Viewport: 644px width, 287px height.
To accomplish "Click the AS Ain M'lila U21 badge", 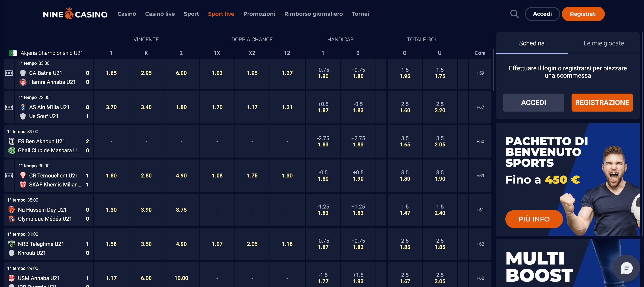I will pos(23,107).
